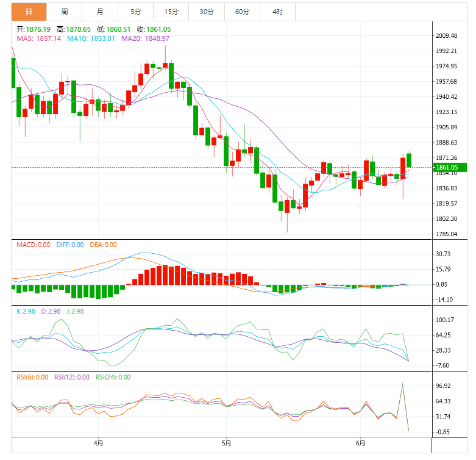Click the 2009.48 price axis label
The height and width of the screenshot is (460, 476).
point(447,36)
